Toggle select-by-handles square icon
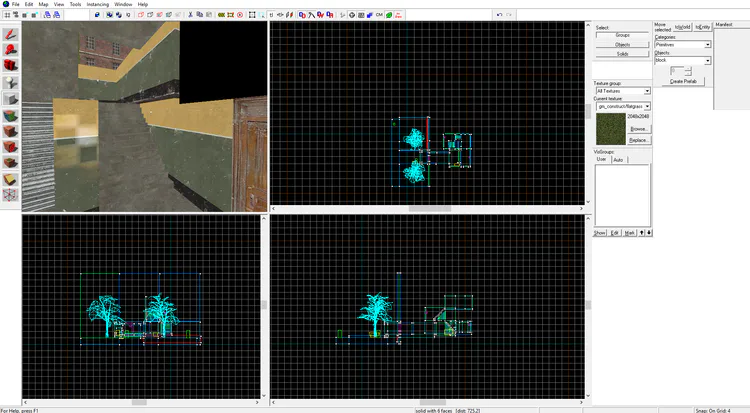This screenshot has width=750, height=413. 252,15
